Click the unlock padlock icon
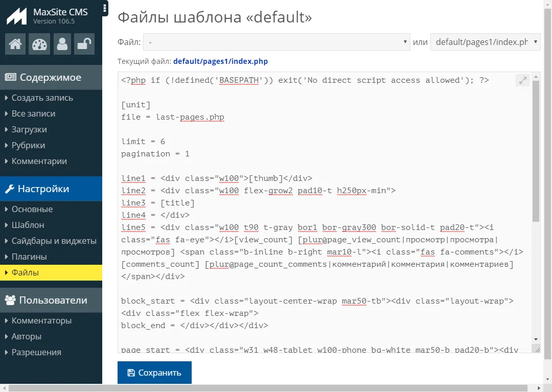 pyautogui.click(x=84, y=44)
